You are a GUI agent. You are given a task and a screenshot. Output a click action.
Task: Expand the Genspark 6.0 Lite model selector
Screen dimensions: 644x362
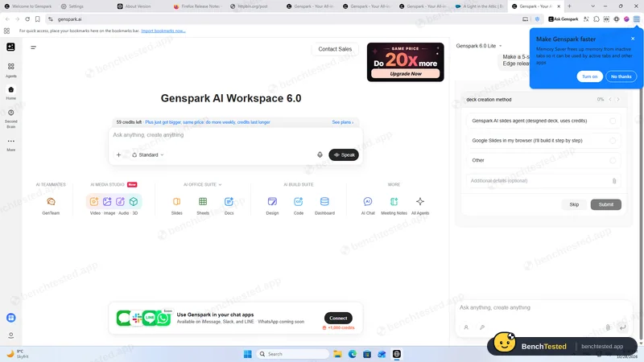pyautogui.click(x=479, y=46)
